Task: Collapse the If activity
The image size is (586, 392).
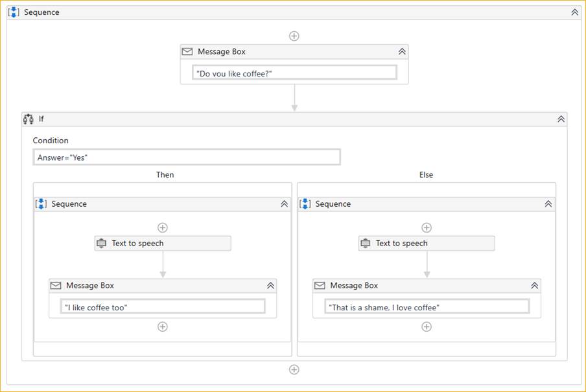Action: pos(561,119)
